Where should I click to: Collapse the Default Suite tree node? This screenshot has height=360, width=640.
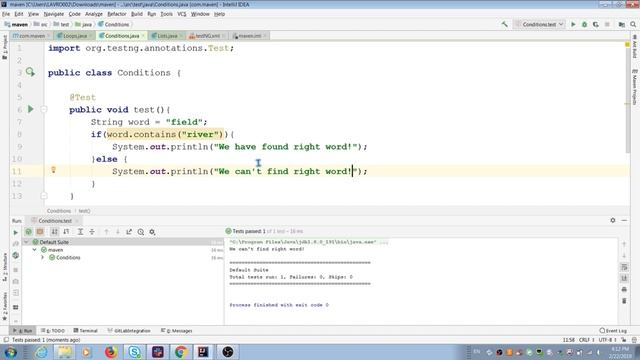coord(27,242)
